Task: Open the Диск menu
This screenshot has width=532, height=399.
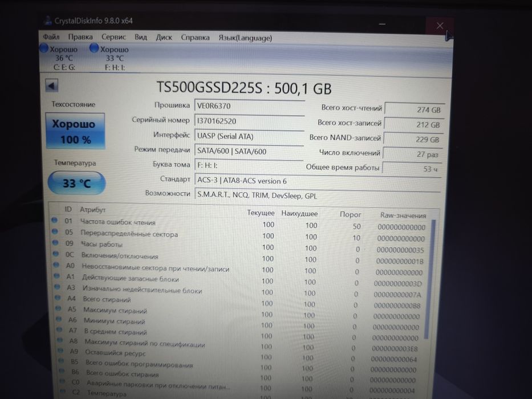Action: (x=164, y=37)
